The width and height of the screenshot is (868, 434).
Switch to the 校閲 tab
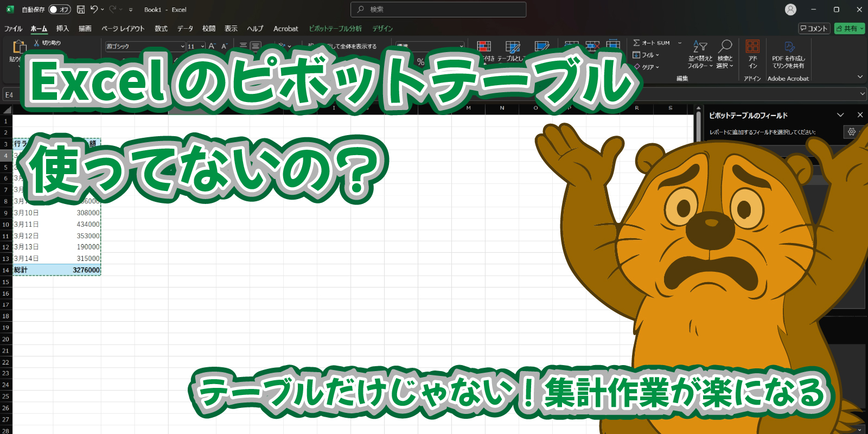pyautogui.click(x=209, y=29)
